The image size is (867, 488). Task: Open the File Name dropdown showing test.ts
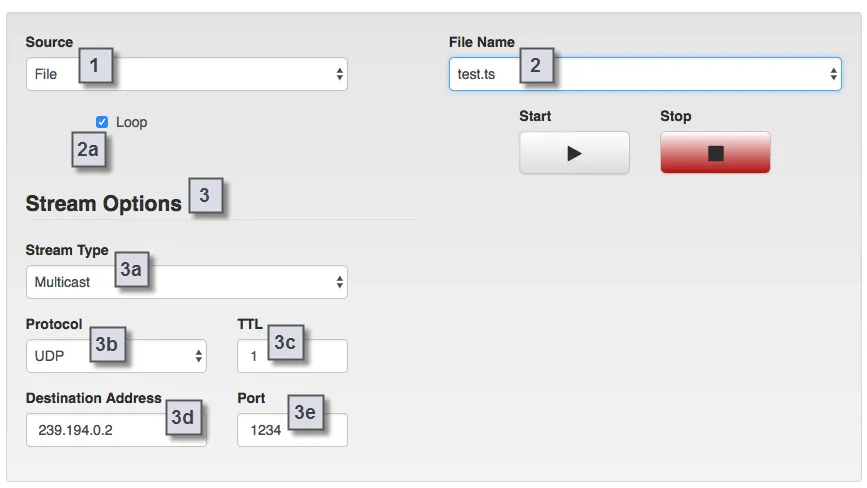[x=645, y=74]
